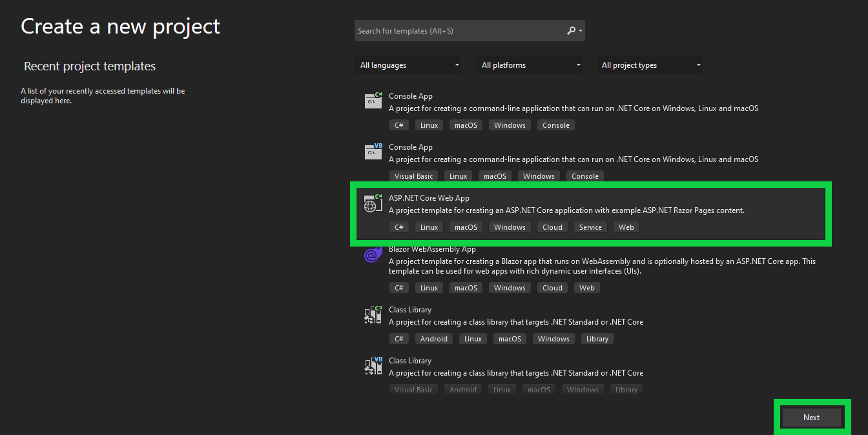Screen dimensions: 868x435
Task: Click the ASP.NET Razor Pages description text
Action: (566, 210)
